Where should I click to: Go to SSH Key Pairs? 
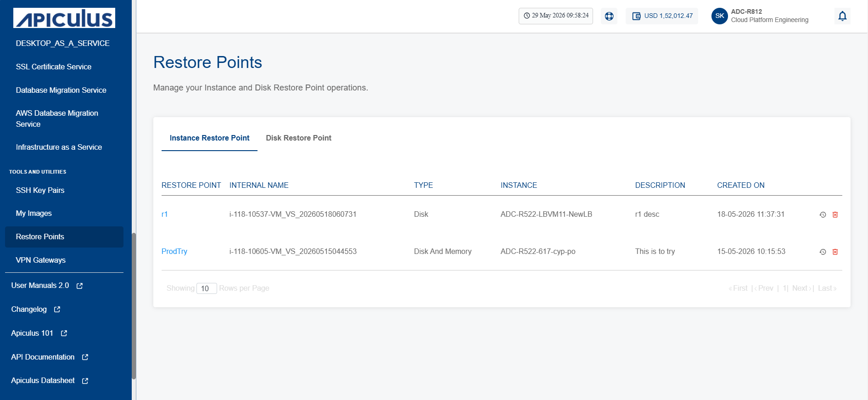pyautogui.click(x=40, y=190)
